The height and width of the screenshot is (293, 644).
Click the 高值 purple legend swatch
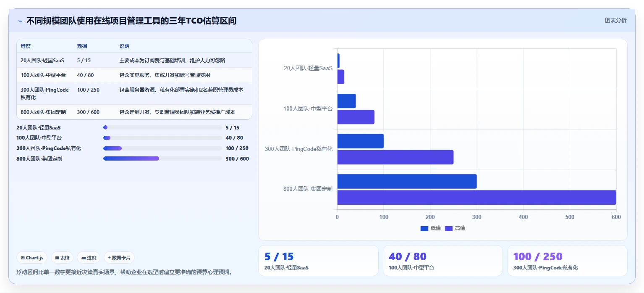[x=448, y=228]
